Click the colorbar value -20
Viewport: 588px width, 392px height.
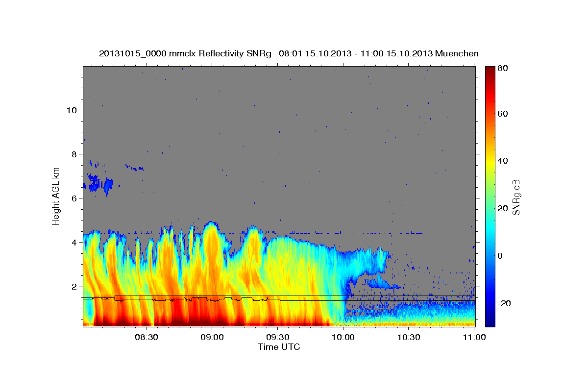(x=503, y=303)
